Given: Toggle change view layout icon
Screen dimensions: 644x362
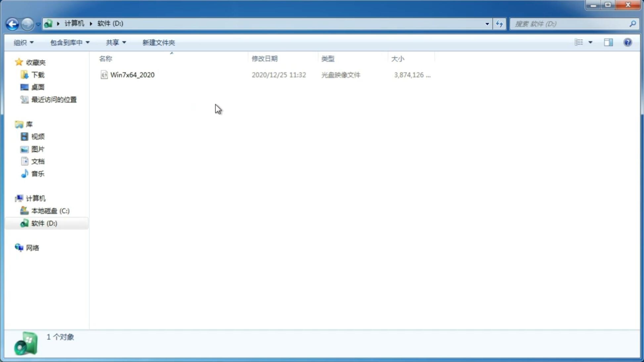Looking at the screenshot, I should coord(583,42).
